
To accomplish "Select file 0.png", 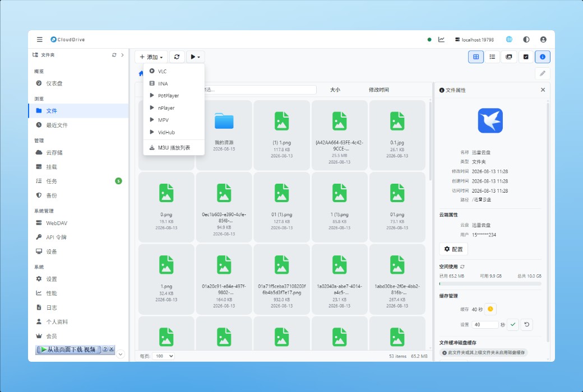I will [x=166, y=207].
